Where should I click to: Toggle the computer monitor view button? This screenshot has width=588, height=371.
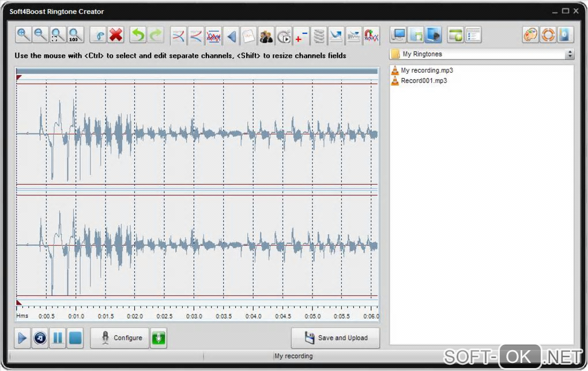(398, 35)
